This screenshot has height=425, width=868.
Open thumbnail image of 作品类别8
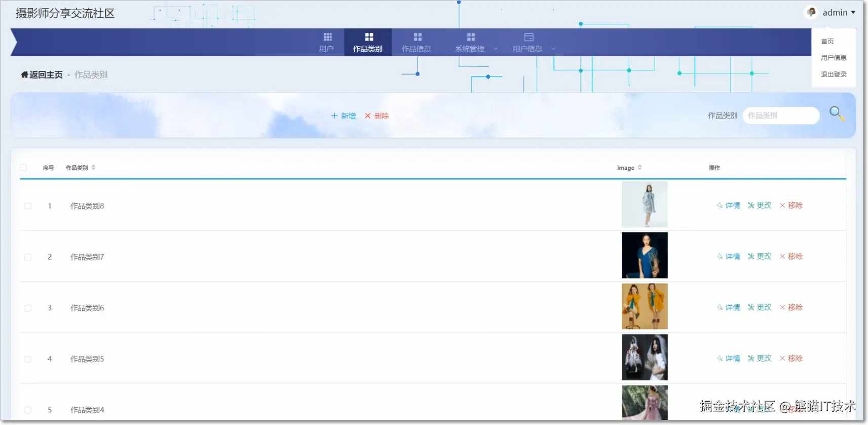(645, 204)
